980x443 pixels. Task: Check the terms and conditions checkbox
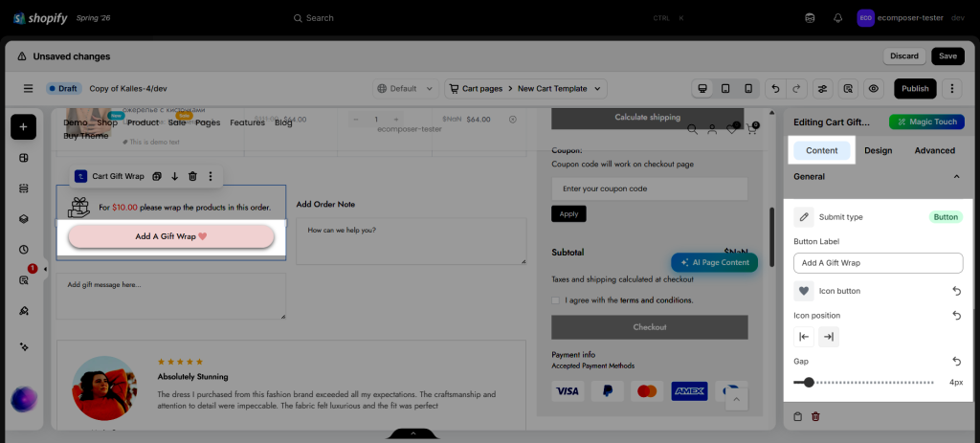click(x=556, y=300)
